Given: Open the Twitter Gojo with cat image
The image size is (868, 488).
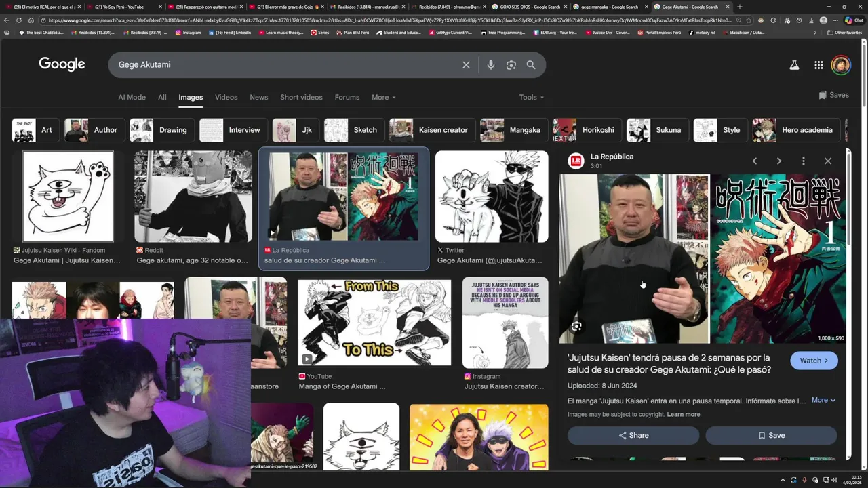Looking at the screenshot, I should pos(492,197).
